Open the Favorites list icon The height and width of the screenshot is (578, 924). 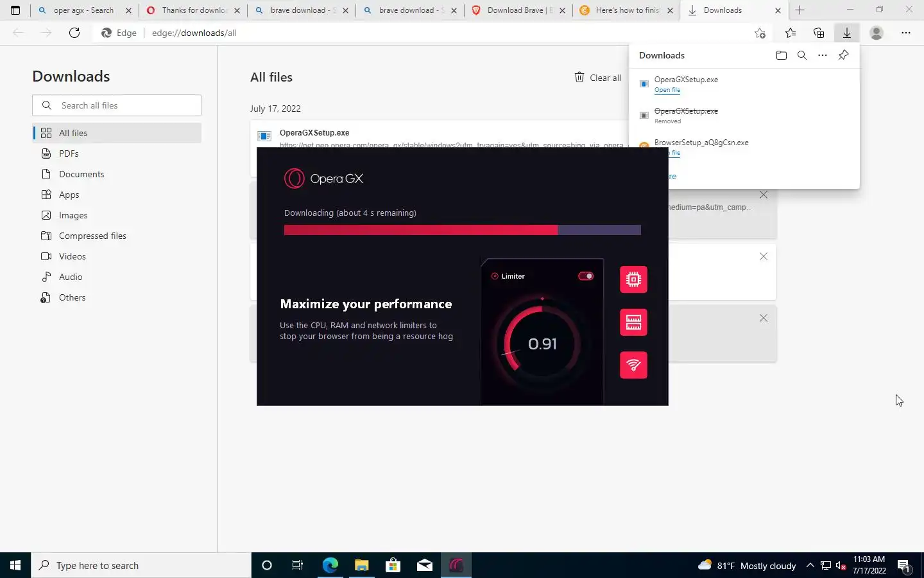791,33
